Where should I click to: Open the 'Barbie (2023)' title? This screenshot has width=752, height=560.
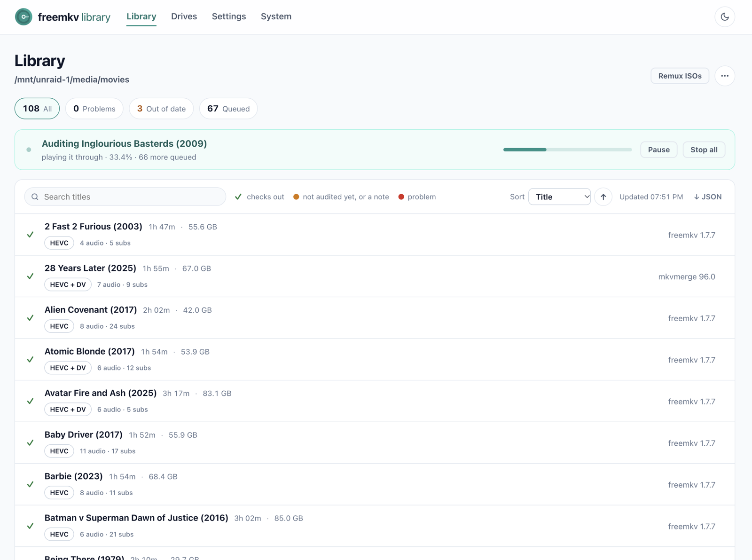74,476
